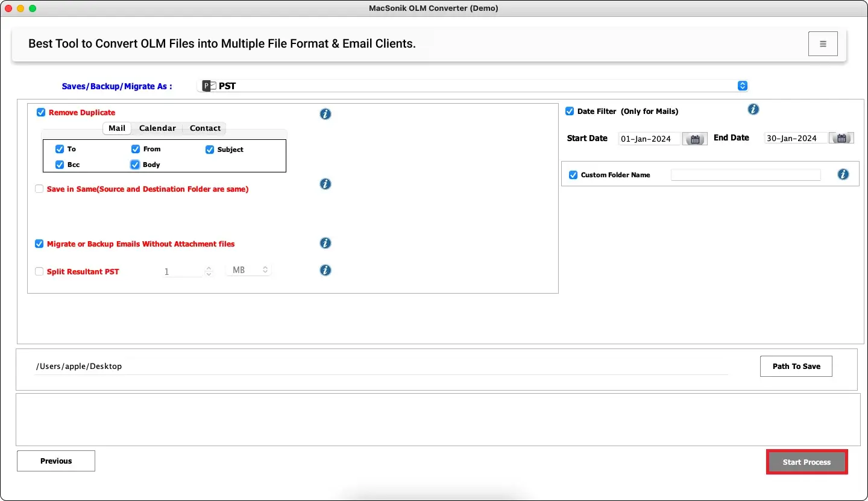Click the /Users/apple/Desktop path field
Viewport: 868px width, 501px height.
(381, 367)
